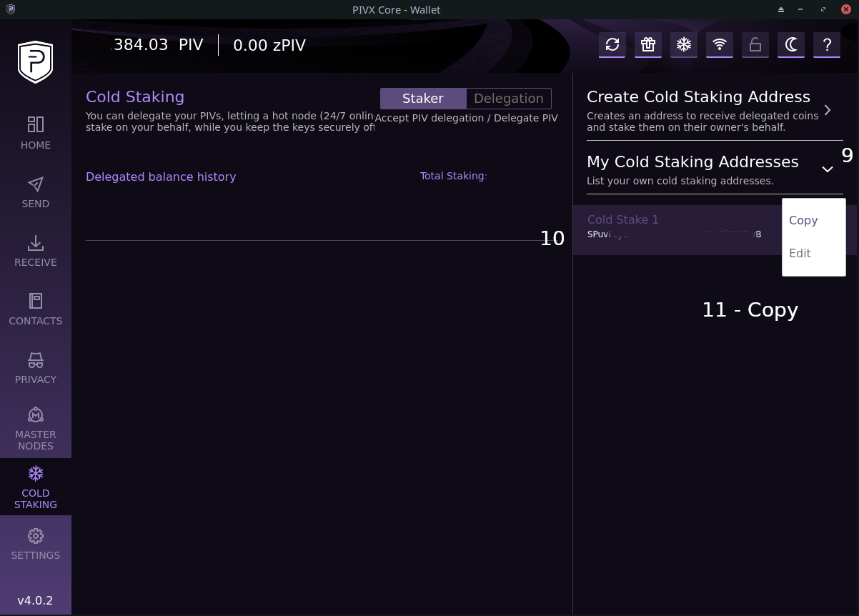This screenshot has width=859, height=616.
Task: Select the Cold Staking sidebar item
Action: coord(36,487)
